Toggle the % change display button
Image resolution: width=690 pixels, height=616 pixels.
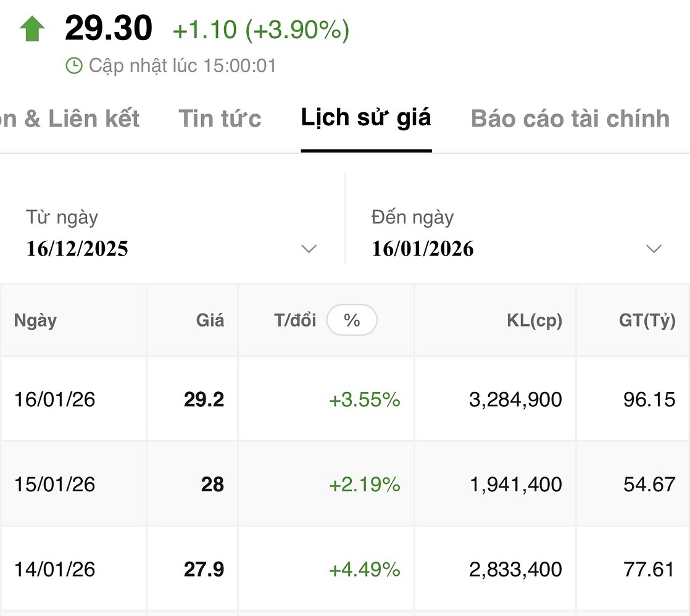coord(352,320)
